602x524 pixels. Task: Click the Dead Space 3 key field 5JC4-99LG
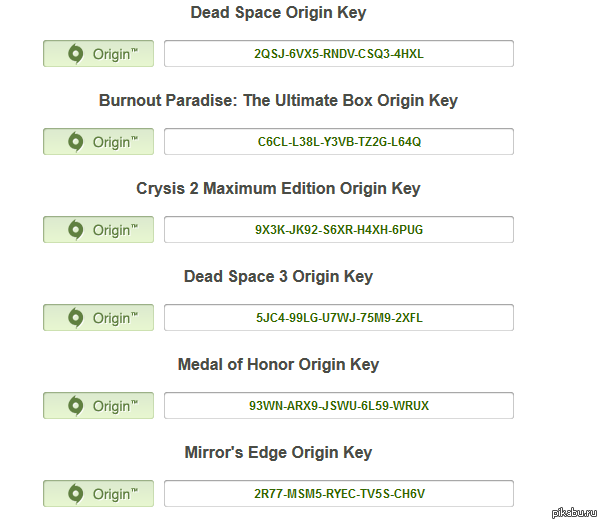pyautogui.click(x=339, y=318)
